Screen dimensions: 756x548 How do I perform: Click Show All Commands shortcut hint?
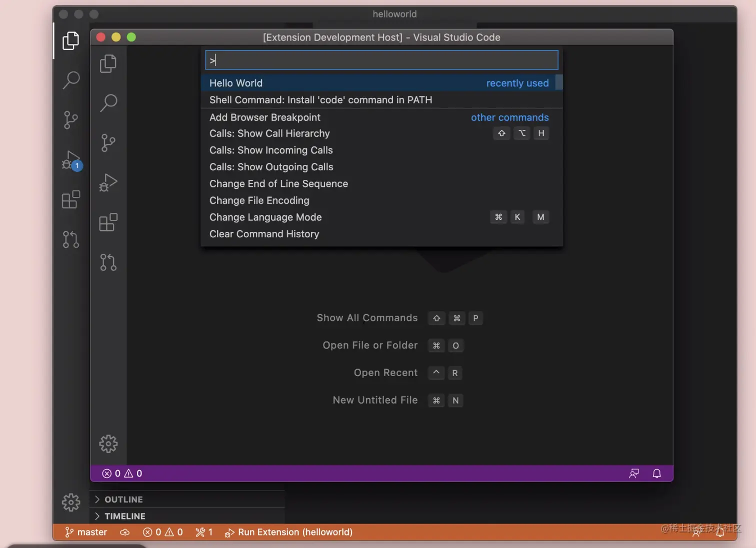[x=399, y=318]
